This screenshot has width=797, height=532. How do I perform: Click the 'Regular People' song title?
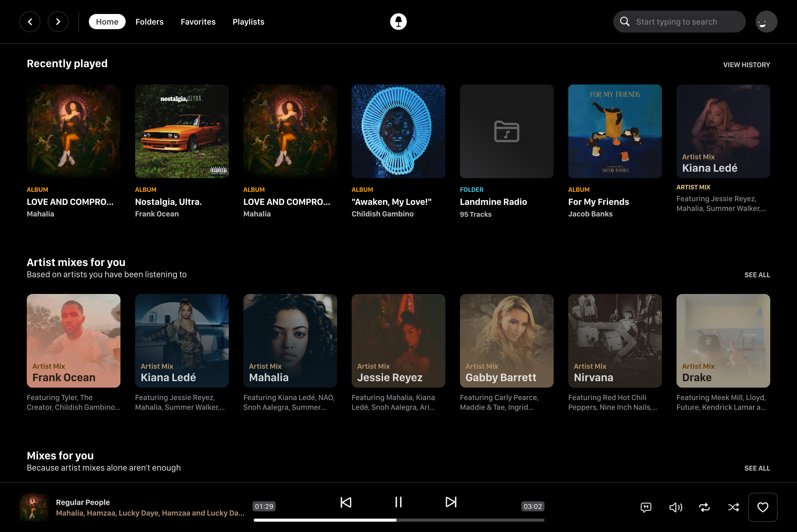(83, 502)
